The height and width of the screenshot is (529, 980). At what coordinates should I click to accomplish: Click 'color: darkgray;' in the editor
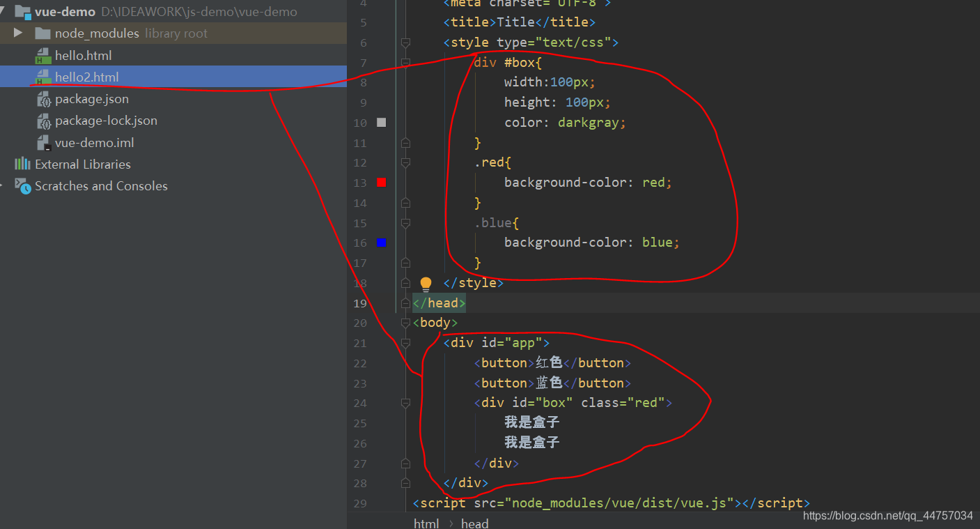point(565,123)
